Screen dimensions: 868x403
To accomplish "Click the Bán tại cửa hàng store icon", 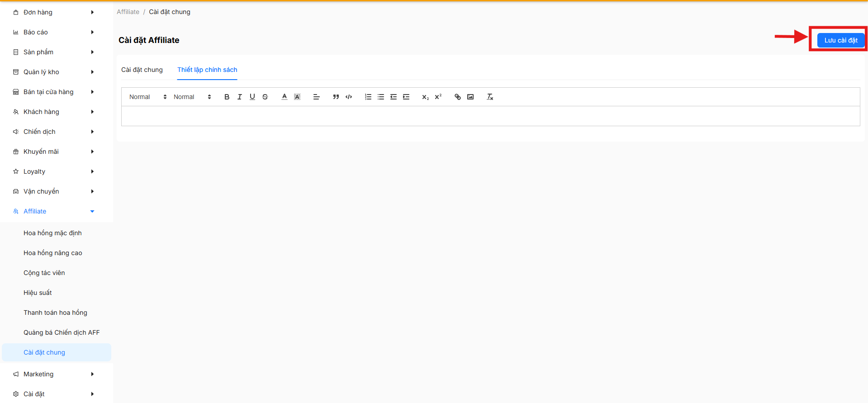I will click(16, 92).
